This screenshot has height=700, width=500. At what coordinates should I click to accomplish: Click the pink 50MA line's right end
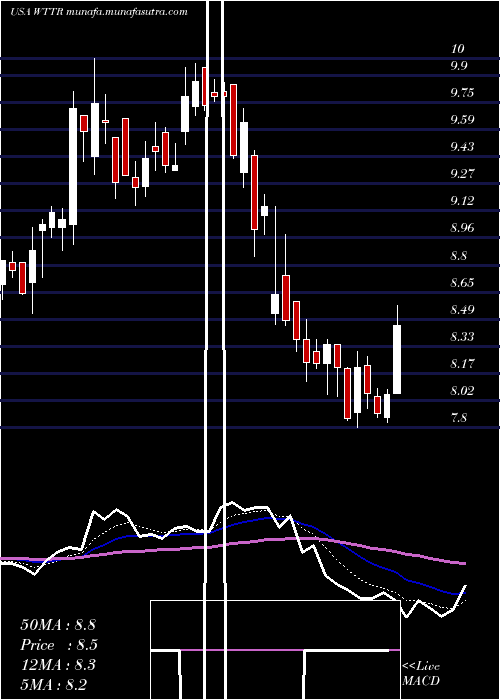464,564
